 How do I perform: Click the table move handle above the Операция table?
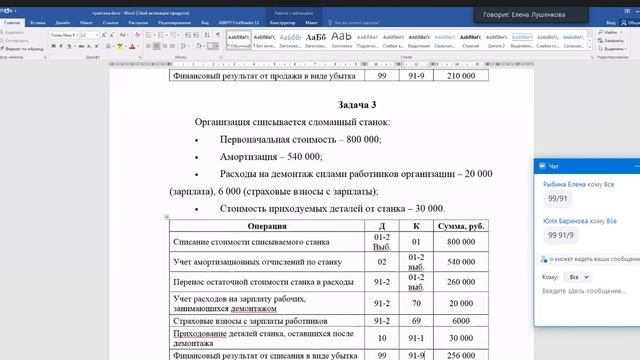(x=167, y=217)
